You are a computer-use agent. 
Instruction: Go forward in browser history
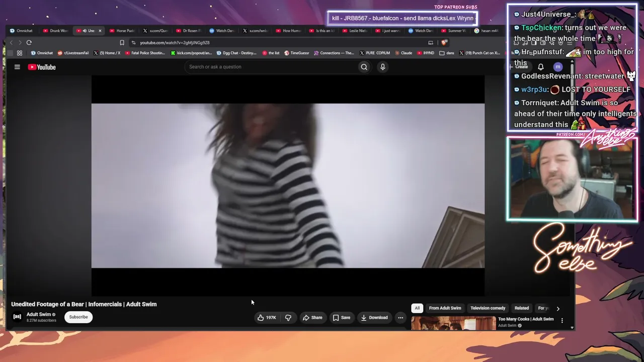point(20,43)
